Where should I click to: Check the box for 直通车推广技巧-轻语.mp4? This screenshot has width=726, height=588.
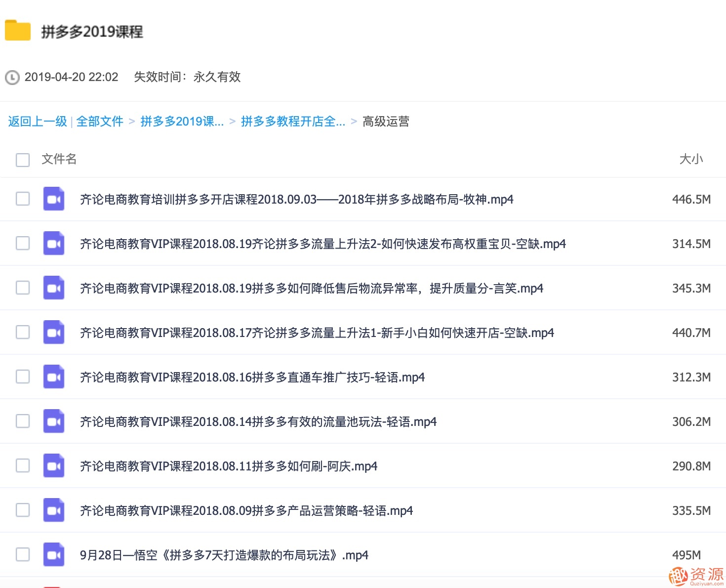point(23,377)
